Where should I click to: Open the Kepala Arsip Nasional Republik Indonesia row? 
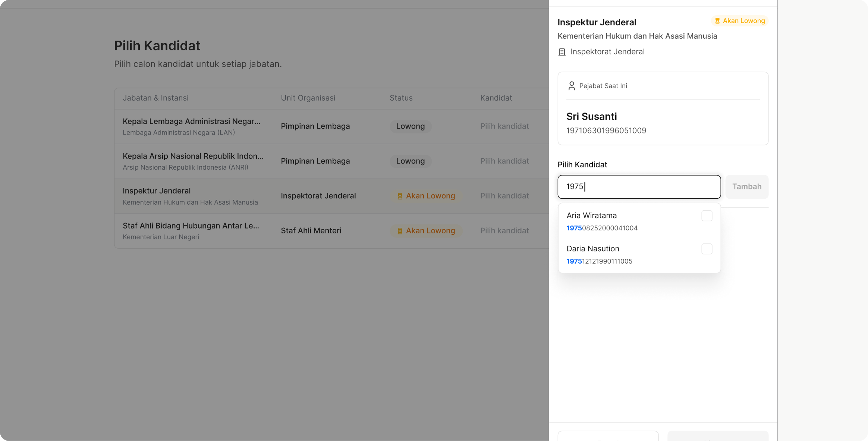click(193, 156)
